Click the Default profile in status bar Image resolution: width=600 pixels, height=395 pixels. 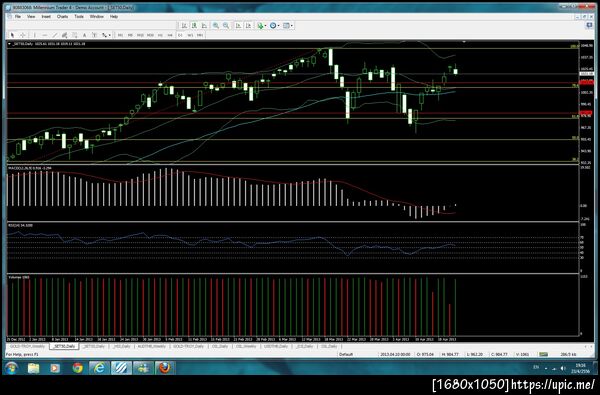(x=345, y=354)
